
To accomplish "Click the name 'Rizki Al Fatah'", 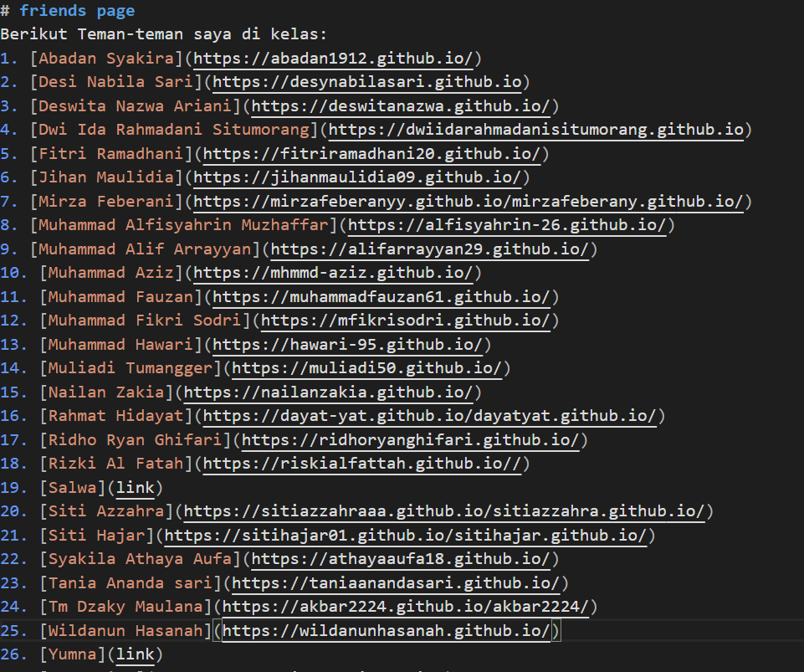I will [x=116, y=464].
